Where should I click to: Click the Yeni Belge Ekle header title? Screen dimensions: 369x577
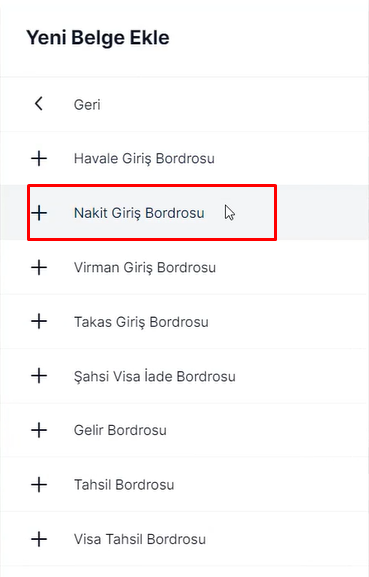click(98, 38)
